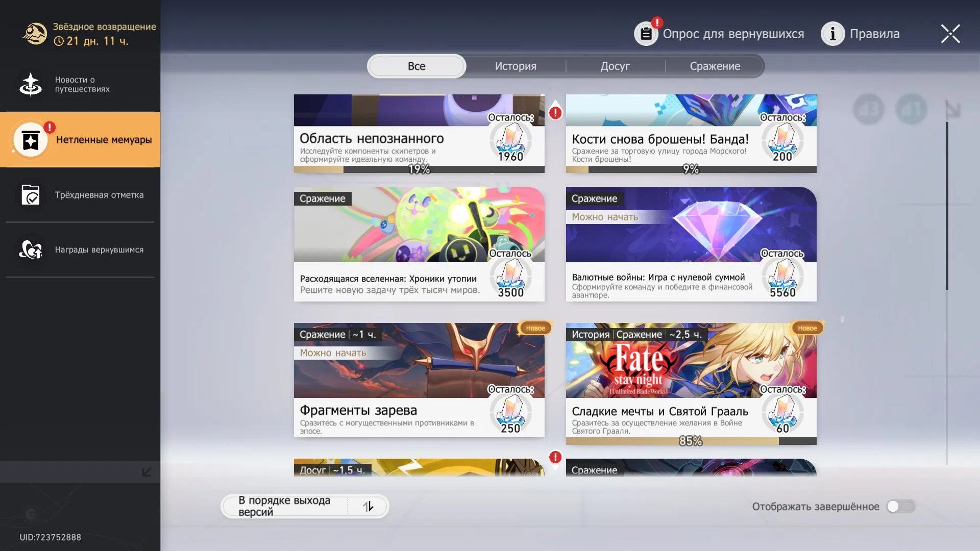Open the Правила rules text

click(x=874, y=34)
